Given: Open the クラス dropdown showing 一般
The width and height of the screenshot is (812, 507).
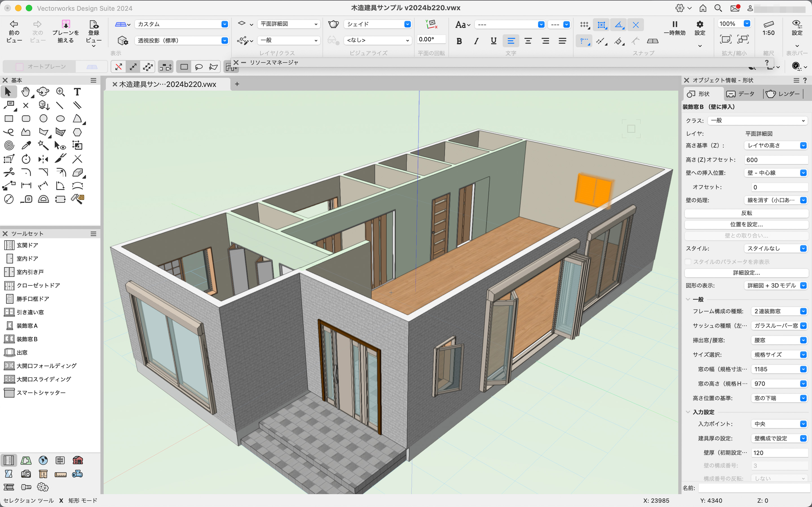Looking at the screenshot, I should coord(757,120).
